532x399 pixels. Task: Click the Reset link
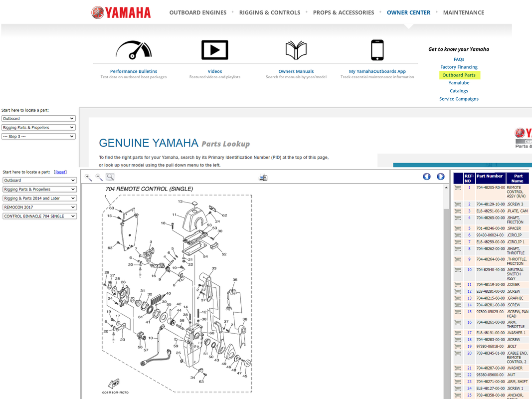[x=60, y=172]
